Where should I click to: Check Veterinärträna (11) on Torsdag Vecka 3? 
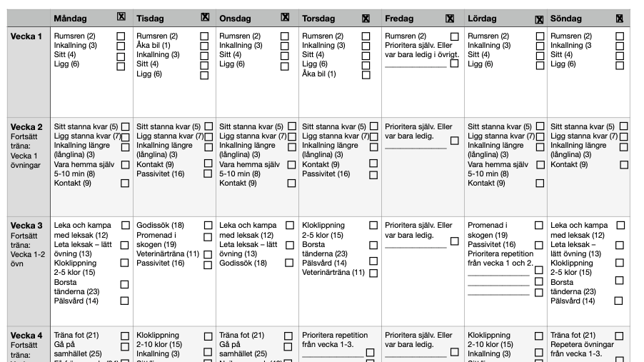click(x=373, y=273)
